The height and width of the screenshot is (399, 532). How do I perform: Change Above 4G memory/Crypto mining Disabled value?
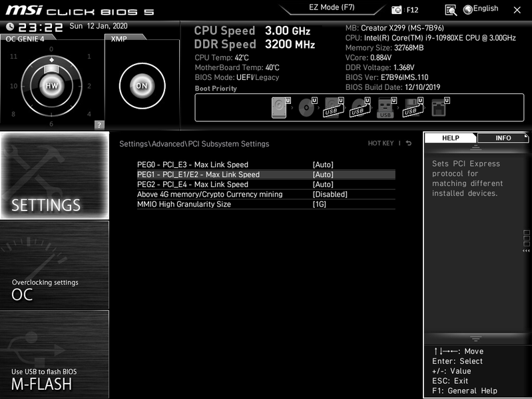click(x=330, y=194)
